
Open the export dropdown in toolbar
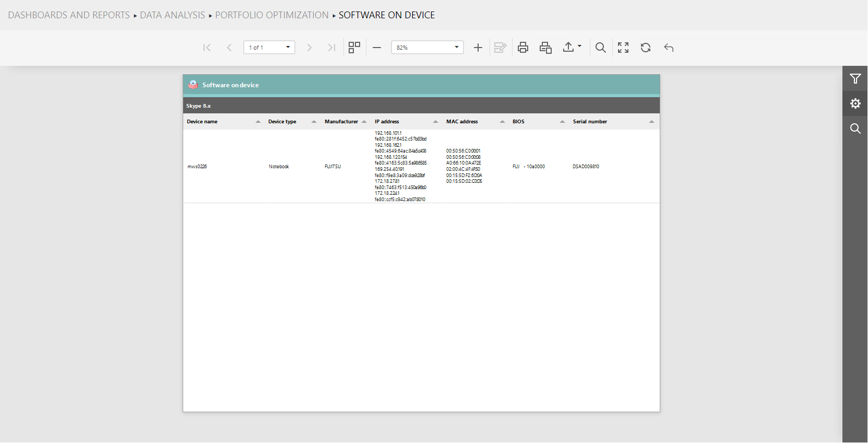coord(572,48)
